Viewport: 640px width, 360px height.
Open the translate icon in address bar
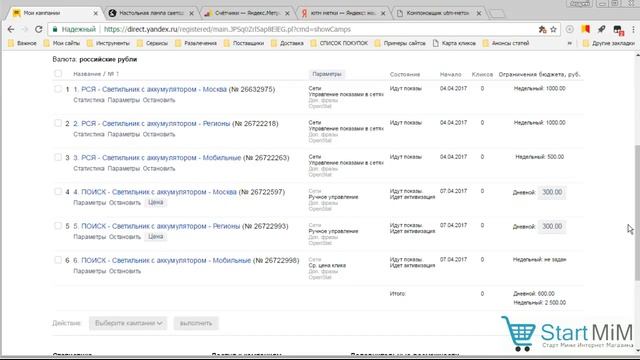click(x=542, y=29)
